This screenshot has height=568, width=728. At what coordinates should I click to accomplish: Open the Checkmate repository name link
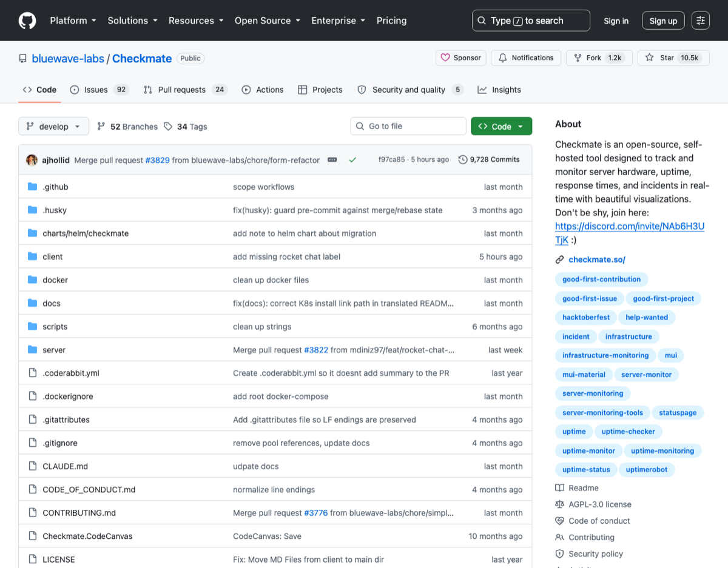point(142,58)
